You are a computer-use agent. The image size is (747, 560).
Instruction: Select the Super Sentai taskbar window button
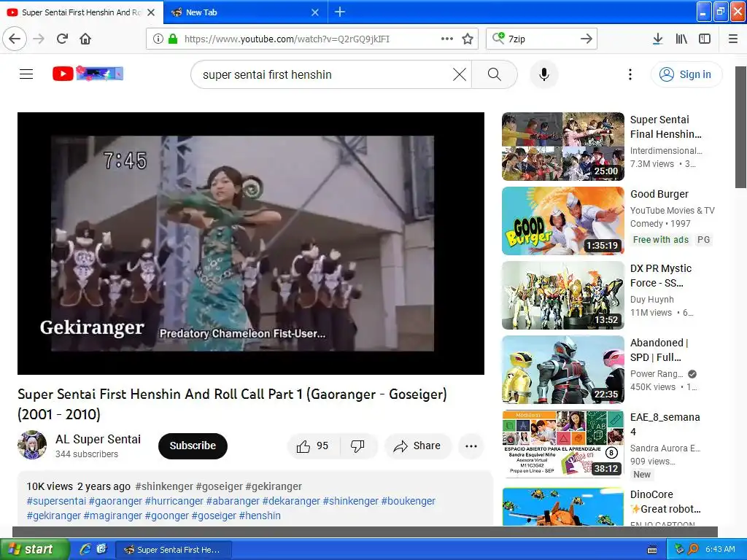point(174,550)
